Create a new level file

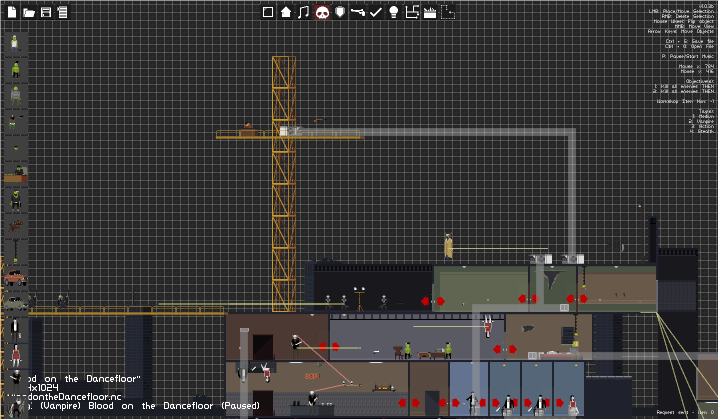pyautogui.click(x=12, y=12)
